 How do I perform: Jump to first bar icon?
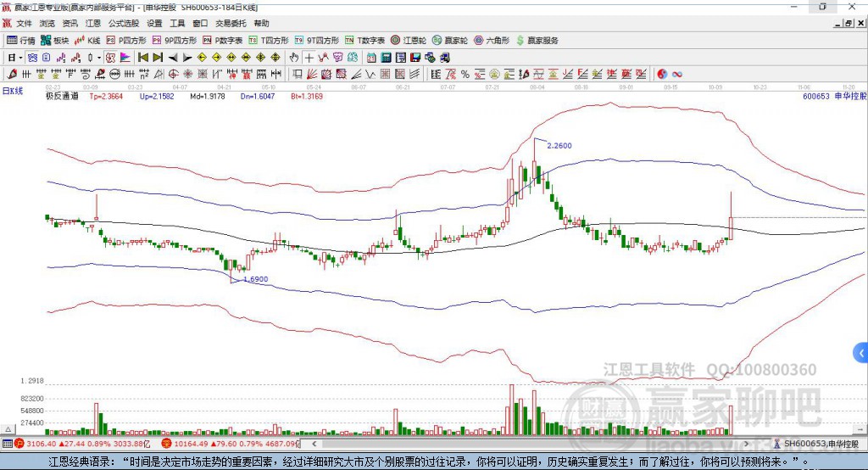[x=142, y=58]
